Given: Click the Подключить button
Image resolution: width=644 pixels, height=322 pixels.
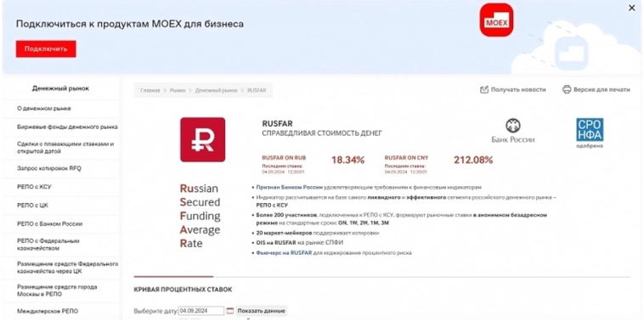Looking at the screenshot, I should coord(46,49).
